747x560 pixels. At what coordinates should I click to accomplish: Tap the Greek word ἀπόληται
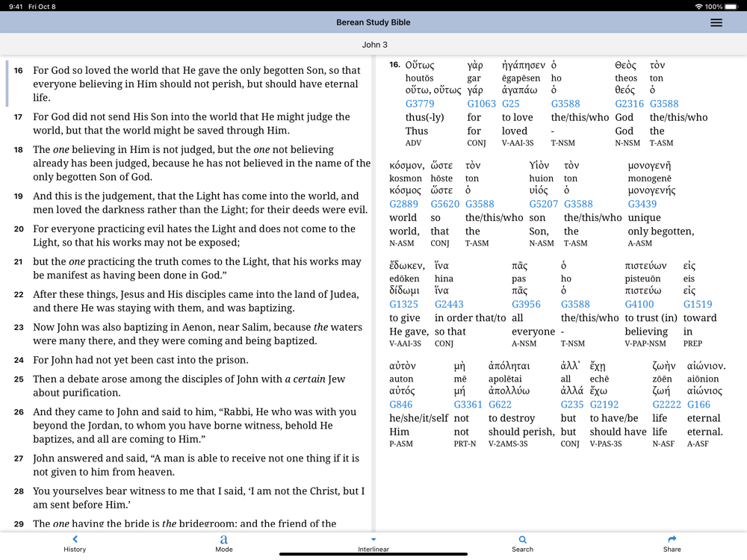509,366
